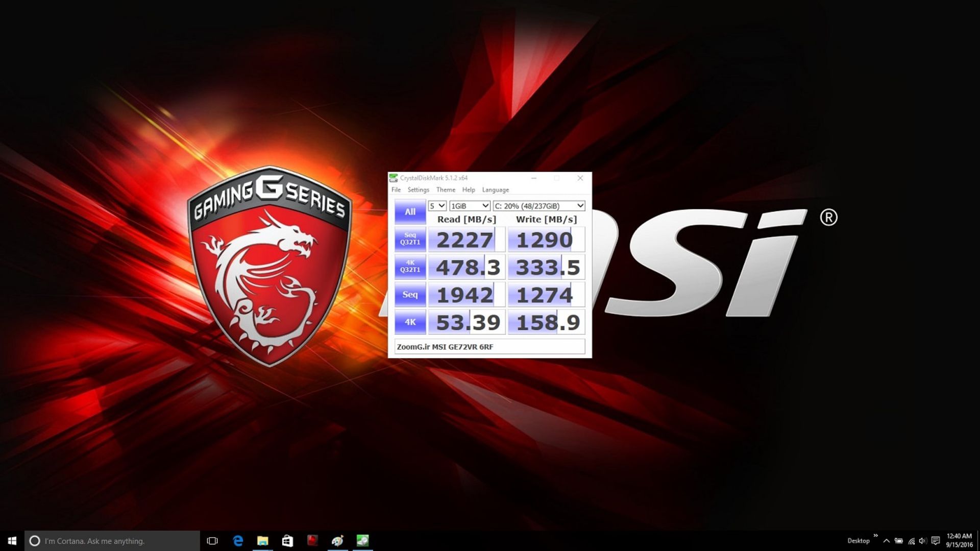
Task: Start the 4K benchmark test
Action: tap(410, 322)
